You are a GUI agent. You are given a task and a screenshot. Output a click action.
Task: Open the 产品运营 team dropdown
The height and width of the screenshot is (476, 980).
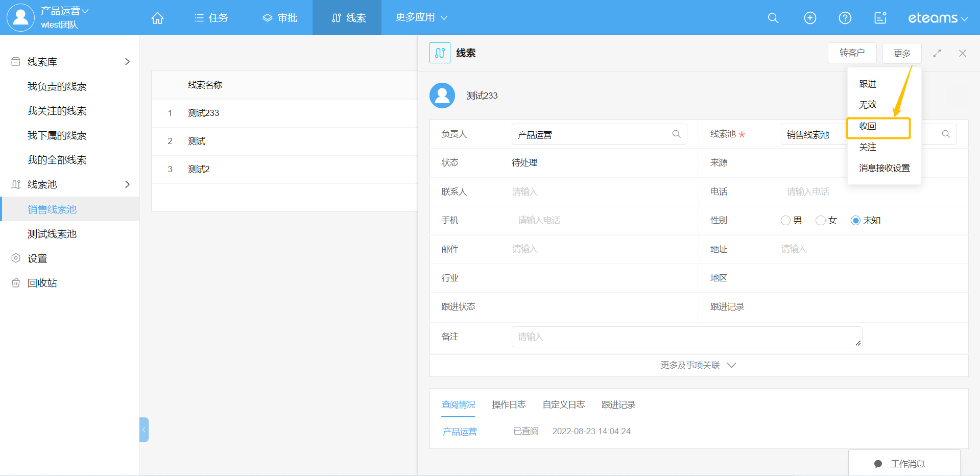click(x=64, y=11)
